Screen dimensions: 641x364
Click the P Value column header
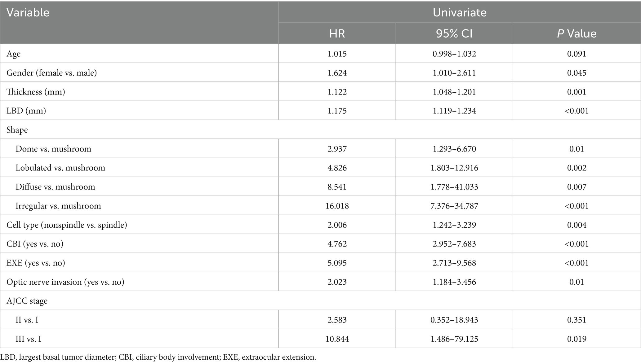[x=576, y=33]
